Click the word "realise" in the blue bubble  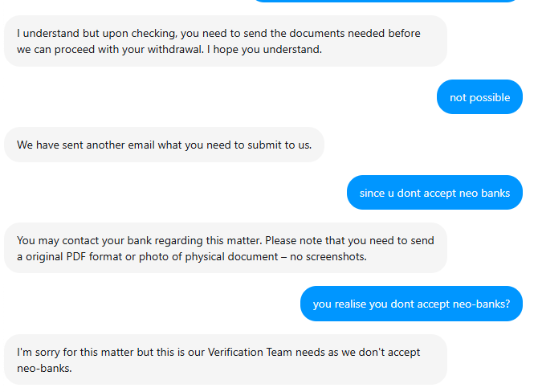pyautogui.click(x=350, y=304)
